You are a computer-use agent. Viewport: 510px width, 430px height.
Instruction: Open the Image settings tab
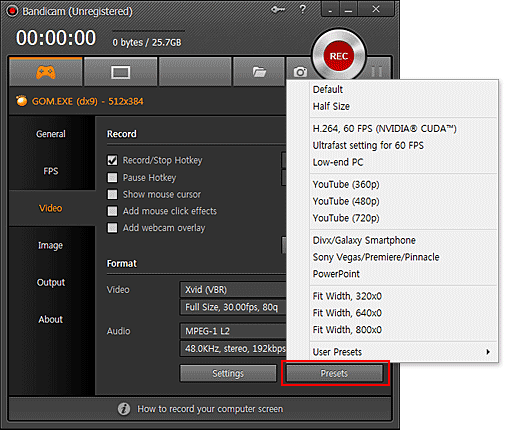[51, 245]
